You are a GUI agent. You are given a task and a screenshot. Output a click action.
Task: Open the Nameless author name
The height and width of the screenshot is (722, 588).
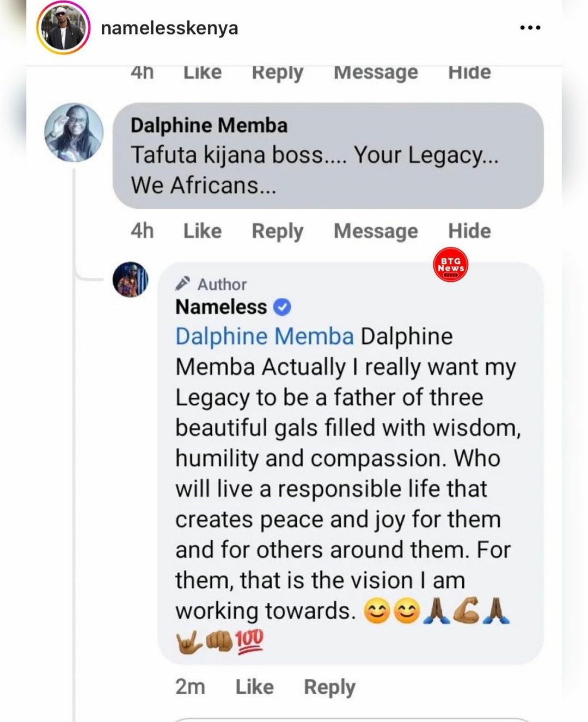[x=221, y=307]
